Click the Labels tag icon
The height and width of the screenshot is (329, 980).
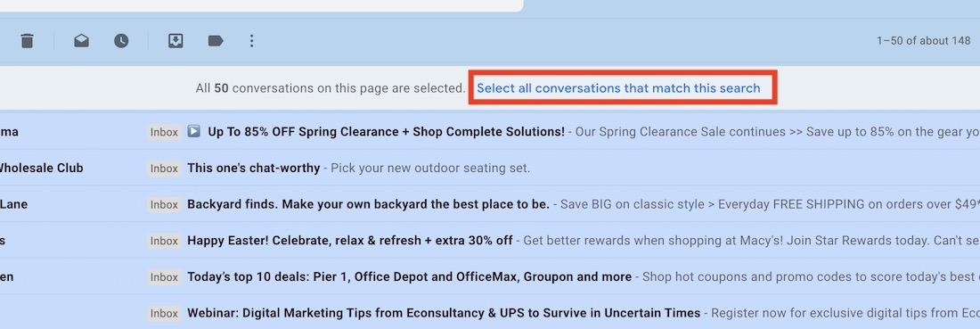(x=216, y=41)
